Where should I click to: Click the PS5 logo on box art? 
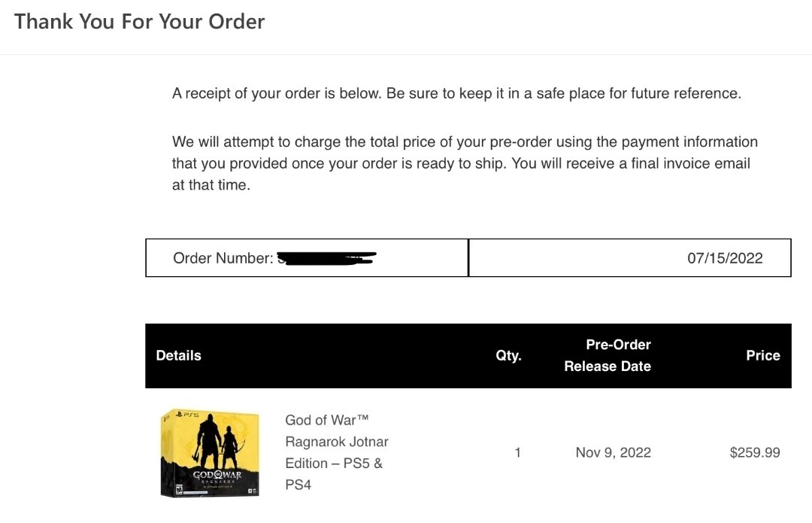(187, 415)
